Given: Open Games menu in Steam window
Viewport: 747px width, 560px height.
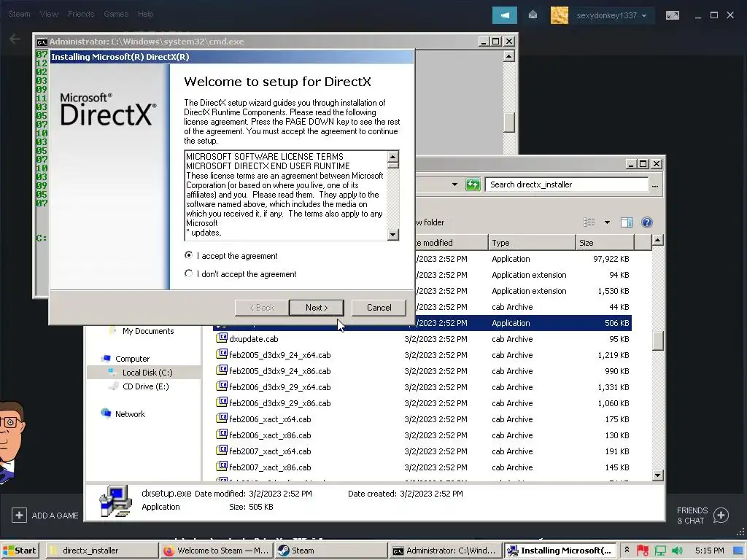Looking at the screenshot, I should (116, 15).
